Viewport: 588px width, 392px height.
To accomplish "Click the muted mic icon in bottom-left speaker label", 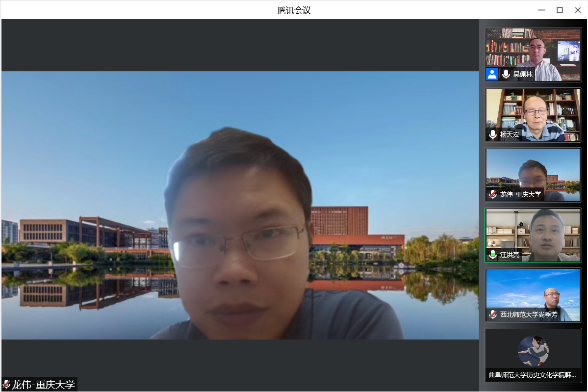I will click(6, 384).
